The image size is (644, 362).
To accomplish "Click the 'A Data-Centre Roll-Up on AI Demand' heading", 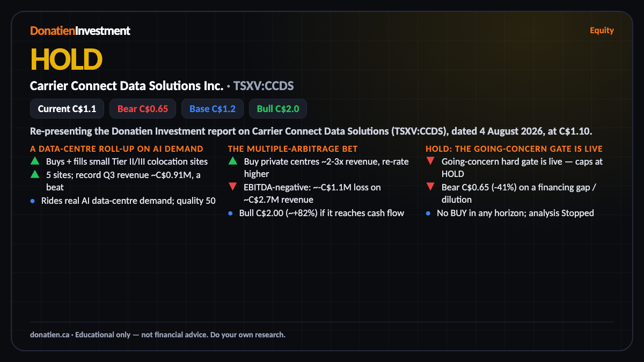I will tap(116, 149).
